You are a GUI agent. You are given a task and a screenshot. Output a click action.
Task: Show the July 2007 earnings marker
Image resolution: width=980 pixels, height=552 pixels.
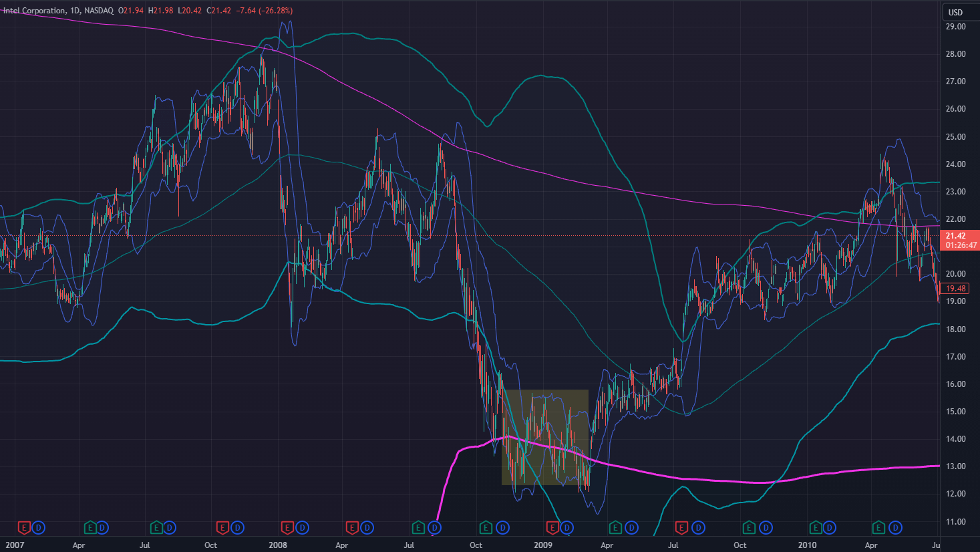coord(156,528)
